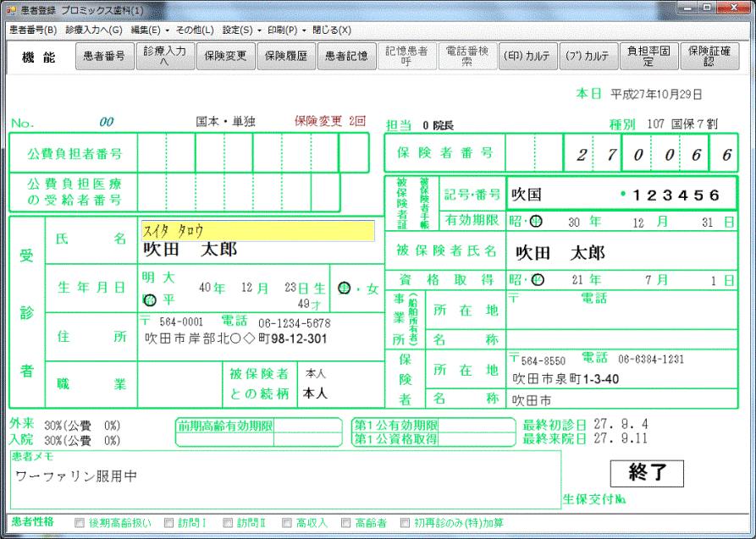Toggle the 高齢者 checkbox
This screenshot has height=539, width=756.
click(346, 523)
